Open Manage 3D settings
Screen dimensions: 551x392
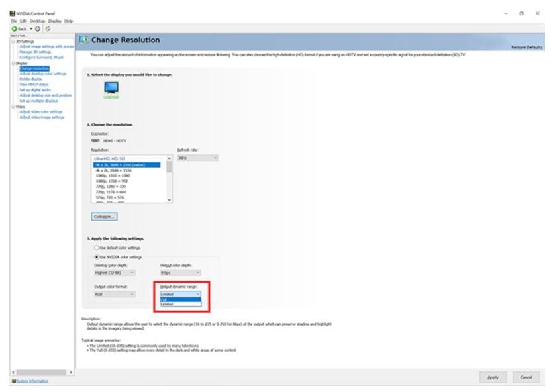click(35, 52)
